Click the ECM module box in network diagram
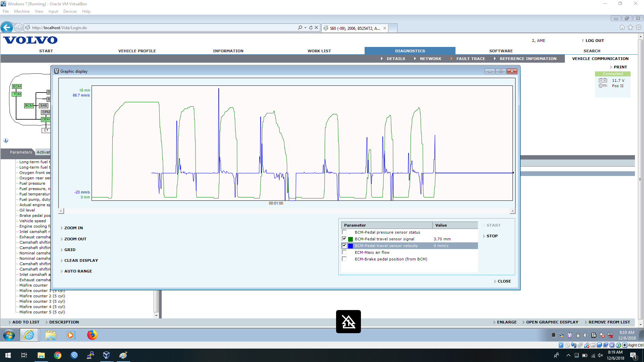Screen dimensions: 644x362 [17, 86]
